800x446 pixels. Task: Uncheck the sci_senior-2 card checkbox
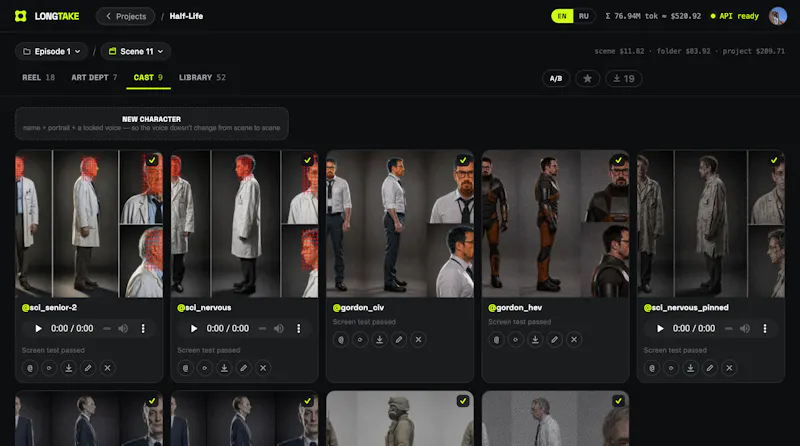[x=152, y=160]
